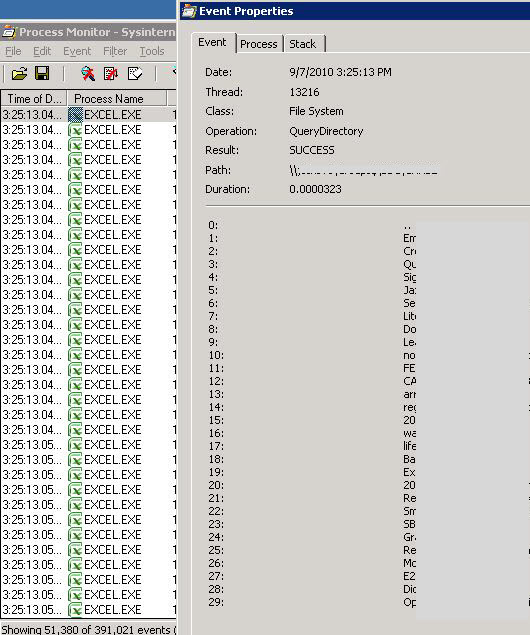The image size is (530, 635).
Task: Click the Event Properties window title bar
Action: click(355, 11)
